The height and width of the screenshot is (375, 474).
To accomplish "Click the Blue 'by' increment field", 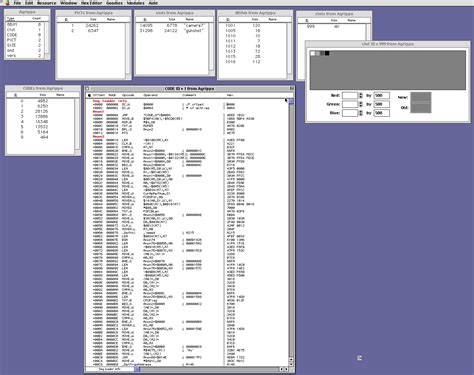I will coord(381,113).
